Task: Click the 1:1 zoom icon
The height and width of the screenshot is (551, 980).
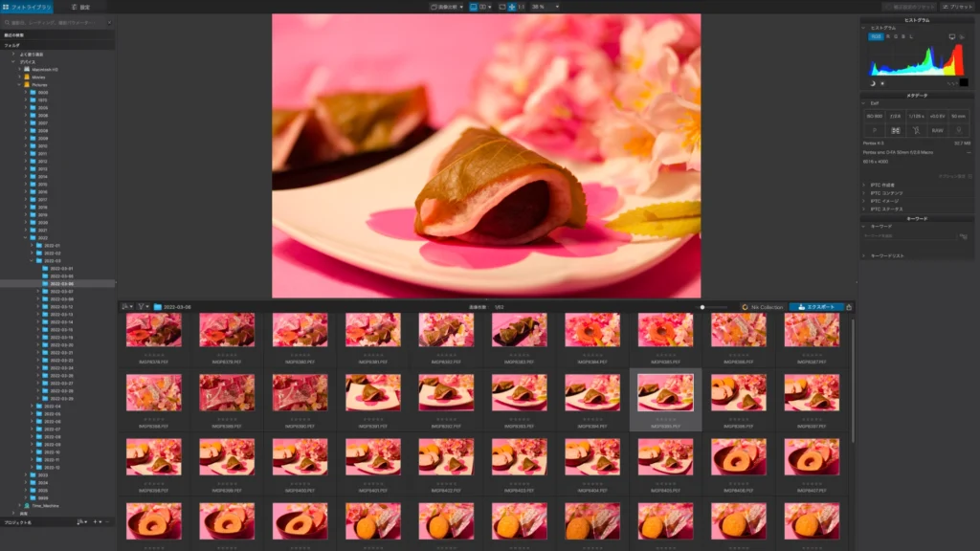Action: point(522,7)
